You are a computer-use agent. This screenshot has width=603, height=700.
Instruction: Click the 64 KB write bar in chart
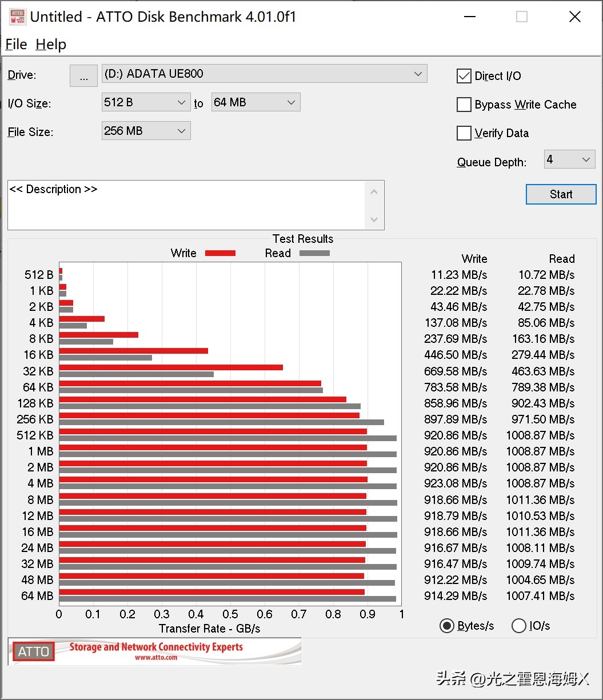pyautogui.click(x=190, y=384)
